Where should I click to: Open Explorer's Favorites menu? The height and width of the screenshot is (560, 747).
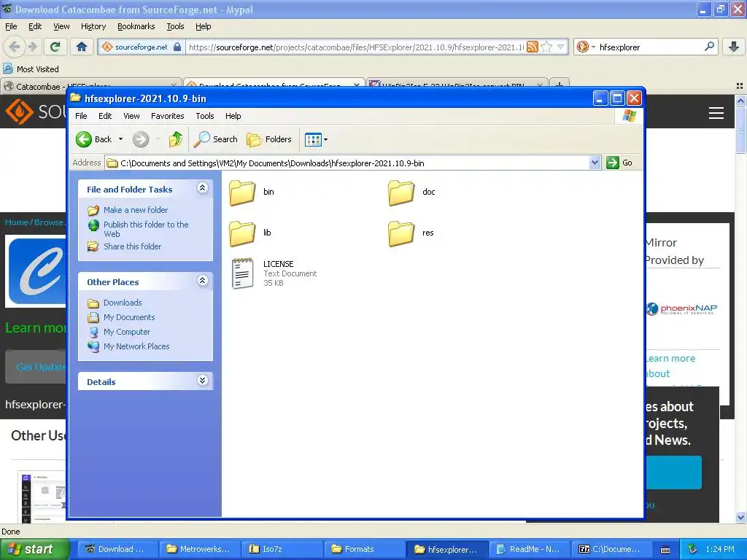pyautogui.click(x=167, y=116)
